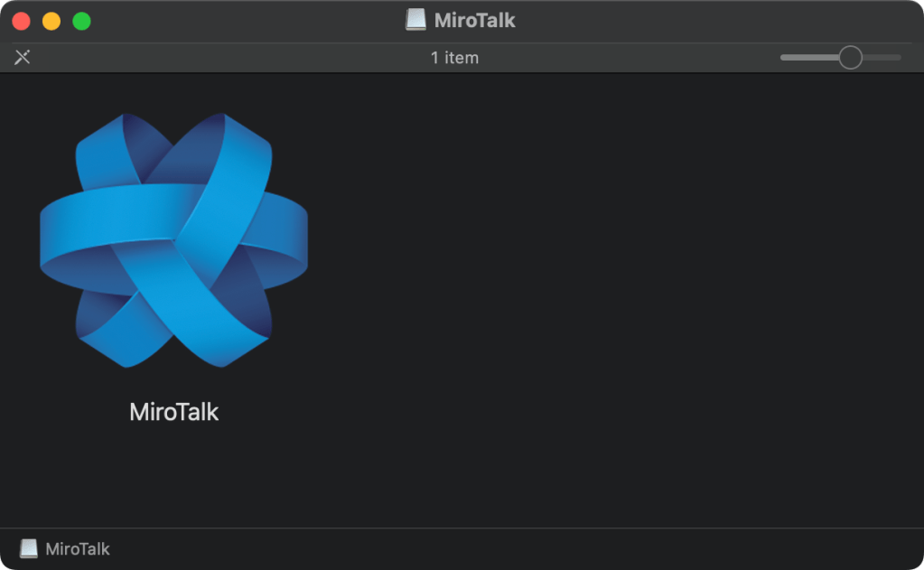
Task: Select MiroTalk volume text in path bar
Action: [x=78, y=548]
